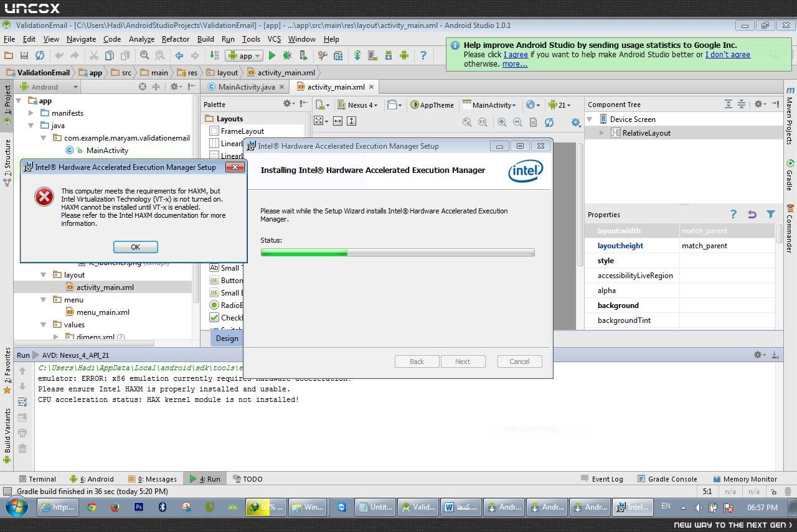Click the collapse all icon in Project panel
Screen dimensions: 797x532
click(156, 87)
